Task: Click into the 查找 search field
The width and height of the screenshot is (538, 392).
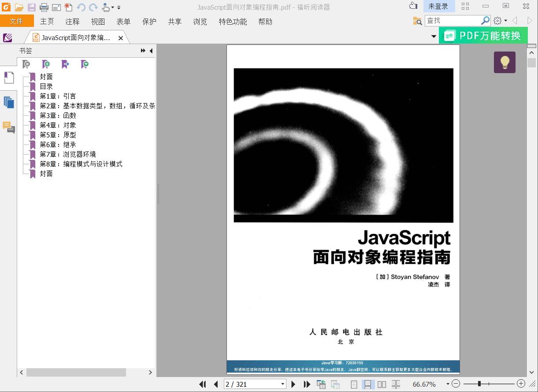Action: pyautogui.click(x=453, y=20)
